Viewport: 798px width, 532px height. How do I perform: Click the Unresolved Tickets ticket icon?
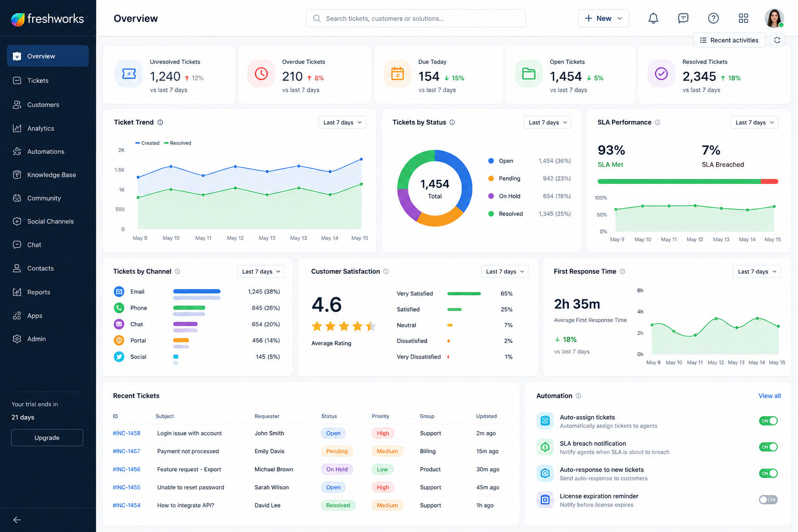pos(129,74)
